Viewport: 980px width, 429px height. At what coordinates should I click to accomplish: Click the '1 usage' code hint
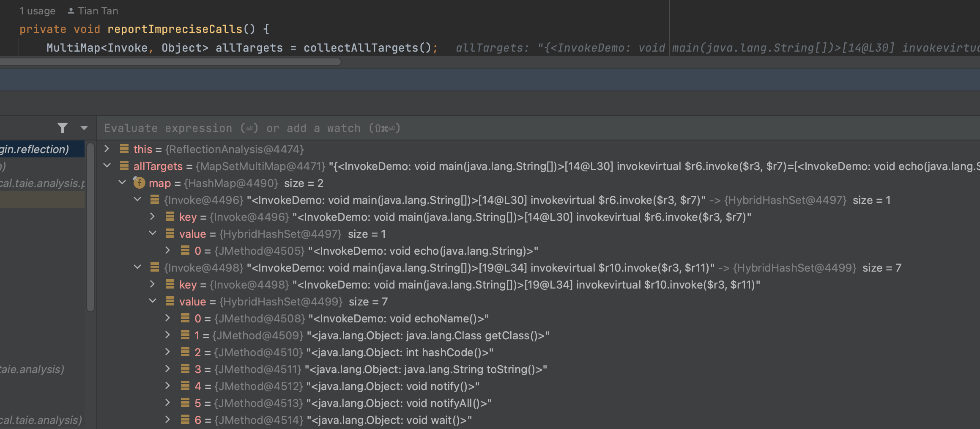(37, 11)
